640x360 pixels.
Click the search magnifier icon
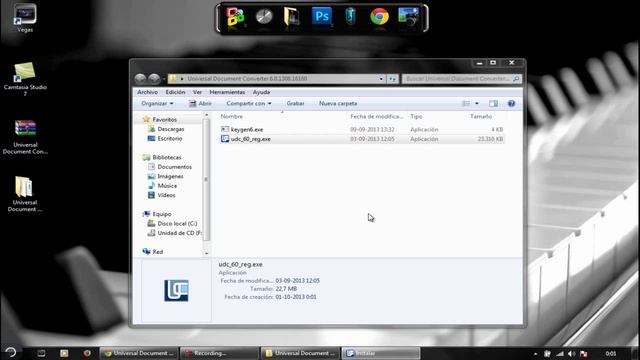[516, 78]
